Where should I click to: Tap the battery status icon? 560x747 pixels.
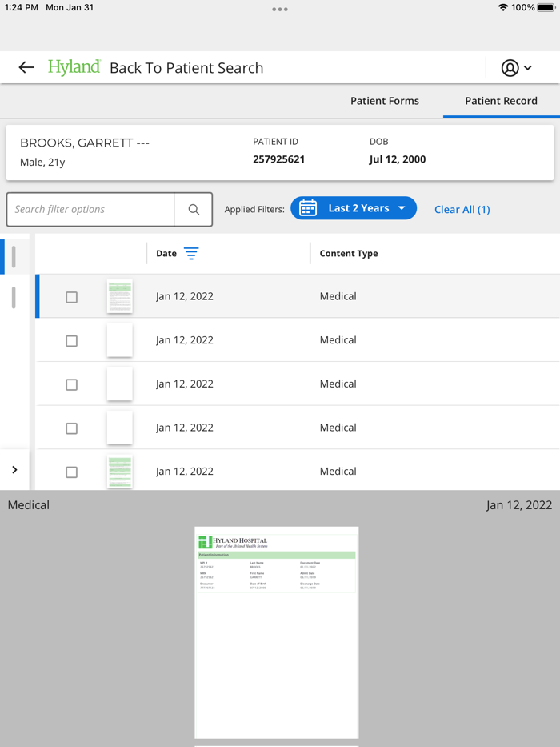(x=546, y=8)
